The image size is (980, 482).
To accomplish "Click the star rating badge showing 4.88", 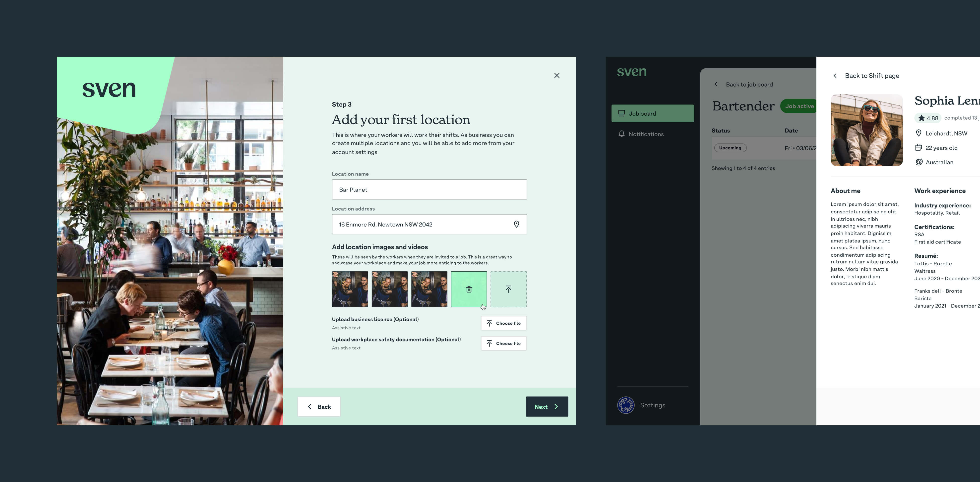I will click(x=927, y=118).
